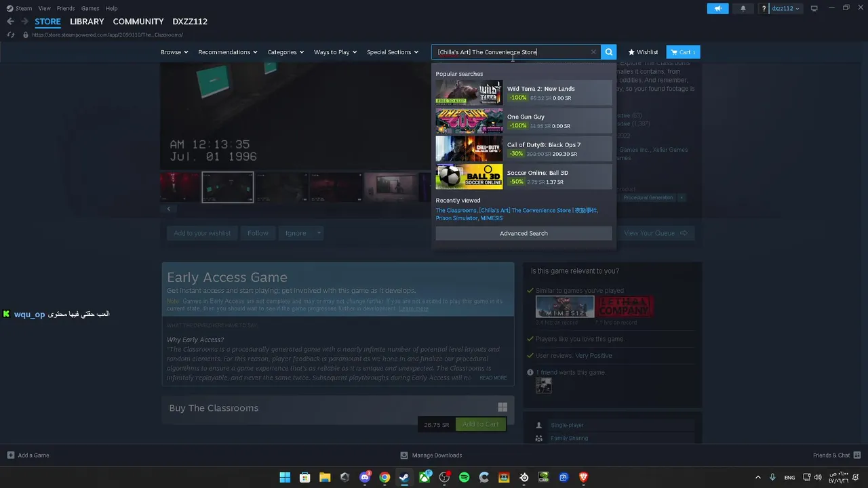Switch to the STORE tab

tap(47, 22)
